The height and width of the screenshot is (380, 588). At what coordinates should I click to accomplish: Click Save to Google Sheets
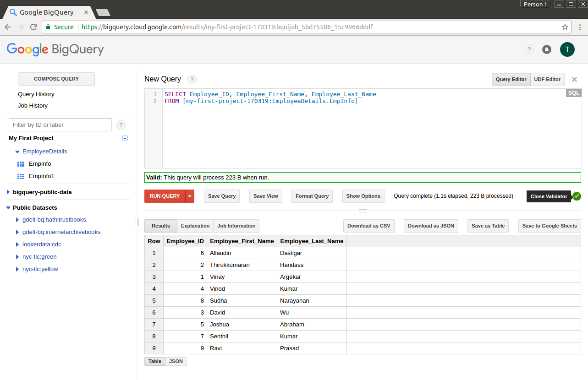tap(550, 226)
